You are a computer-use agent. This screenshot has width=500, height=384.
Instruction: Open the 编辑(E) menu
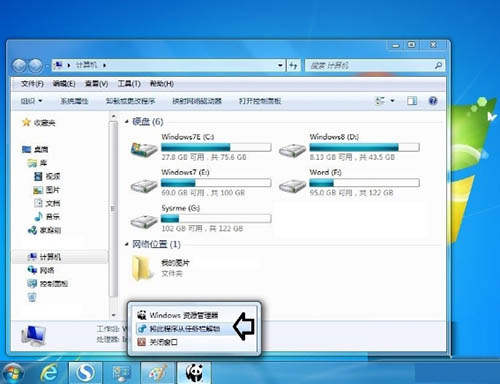pos(64,84)
